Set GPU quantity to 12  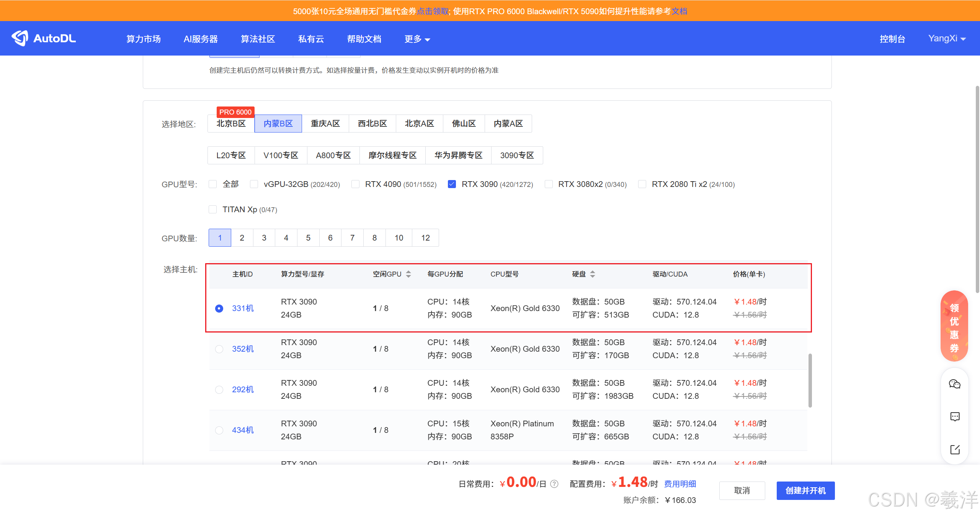coord(426,238)
